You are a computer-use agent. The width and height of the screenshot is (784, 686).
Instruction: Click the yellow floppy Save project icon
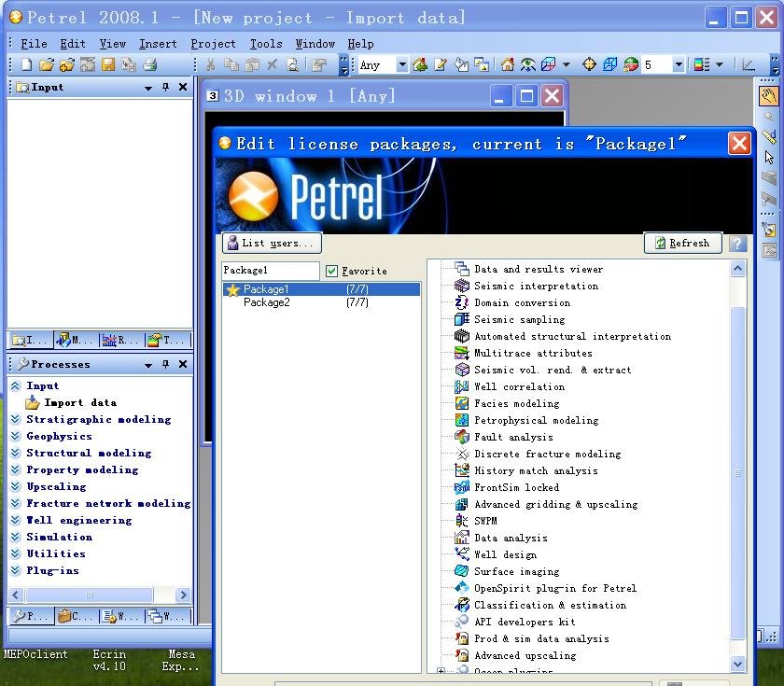(x=108, y=64)
